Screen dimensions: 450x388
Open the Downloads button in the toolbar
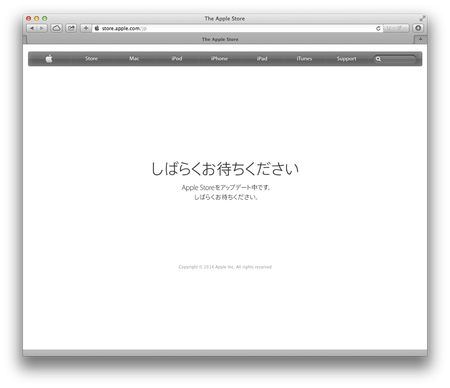(418, 28)
